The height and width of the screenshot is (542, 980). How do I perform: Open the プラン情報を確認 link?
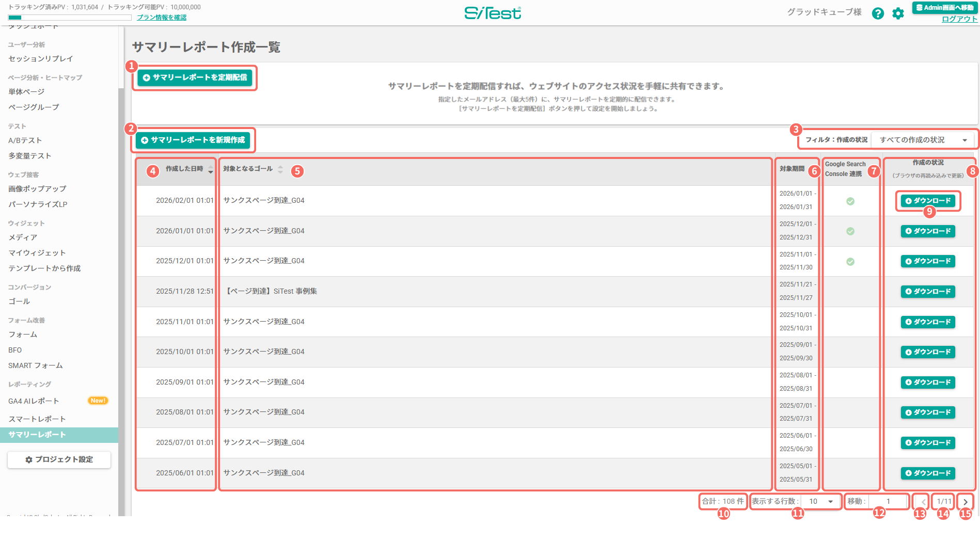[x=162, y=18]
